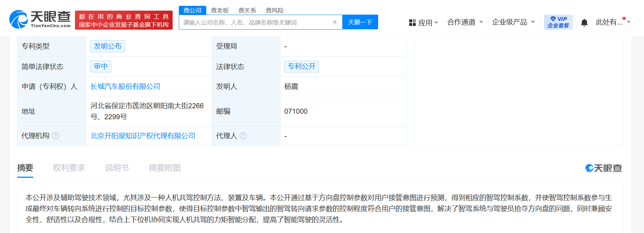
Task: Switch to the 查风险 search tab
Action: (x=275, y=10)
